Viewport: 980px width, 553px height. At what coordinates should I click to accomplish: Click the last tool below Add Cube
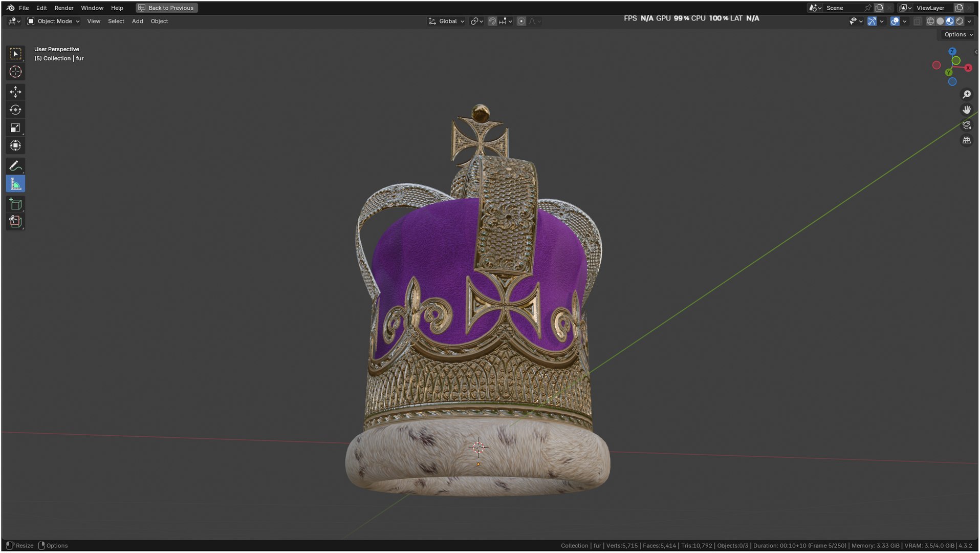15,222
